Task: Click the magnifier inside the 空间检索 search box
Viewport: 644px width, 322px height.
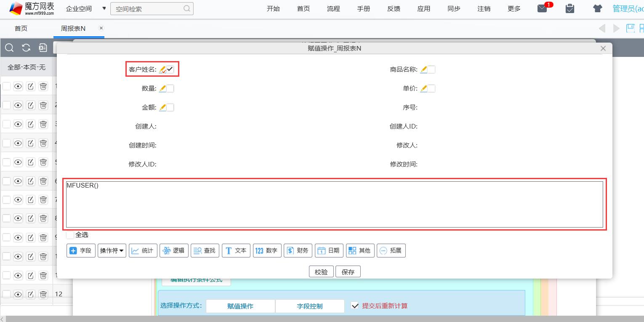Action: [187, 8]
